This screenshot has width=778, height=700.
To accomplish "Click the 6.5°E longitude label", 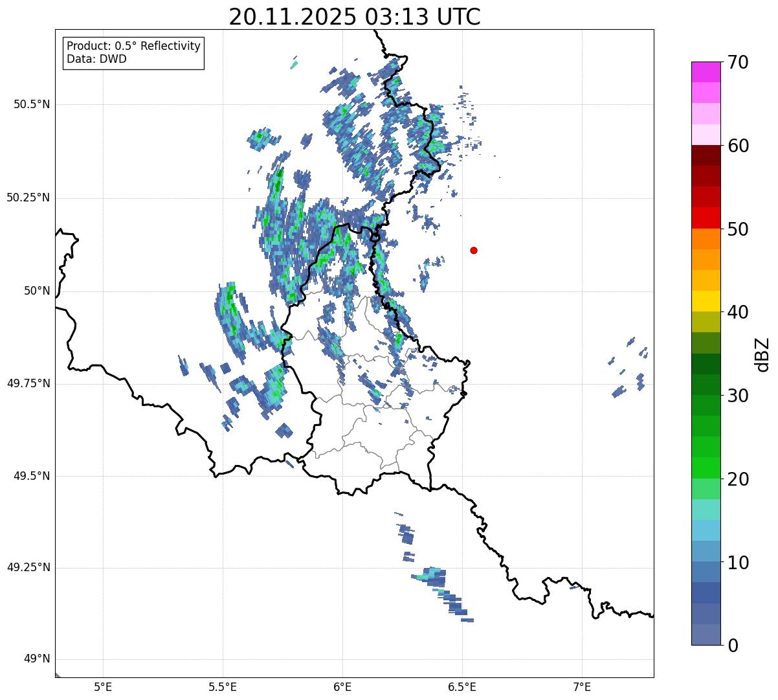I will point(462,686).
